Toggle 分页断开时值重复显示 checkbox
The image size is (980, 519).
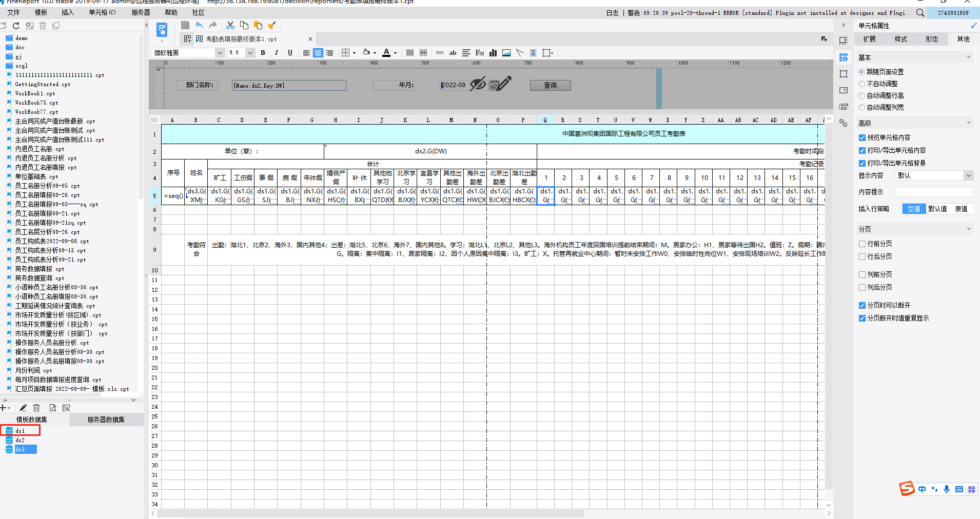tap(862, 318)
